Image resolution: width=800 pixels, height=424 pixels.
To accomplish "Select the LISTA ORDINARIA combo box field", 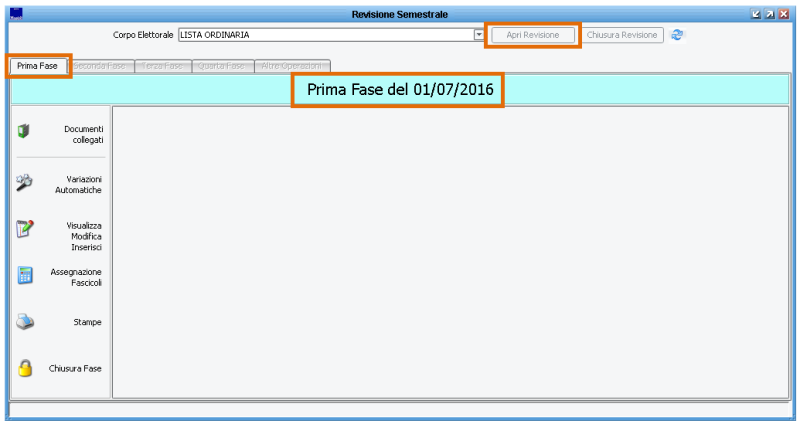I will coord(331,35).
